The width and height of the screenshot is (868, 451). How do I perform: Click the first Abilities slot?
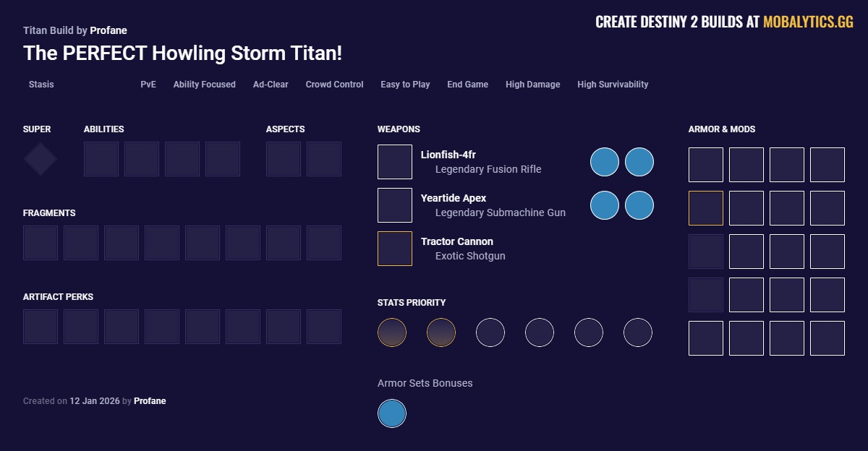click(101, 158)
